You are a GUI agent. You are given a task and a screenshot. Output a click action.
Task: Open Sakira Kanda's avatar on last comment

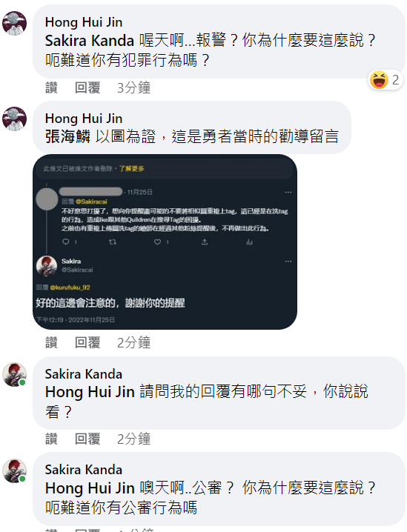[x=15, y=471]
